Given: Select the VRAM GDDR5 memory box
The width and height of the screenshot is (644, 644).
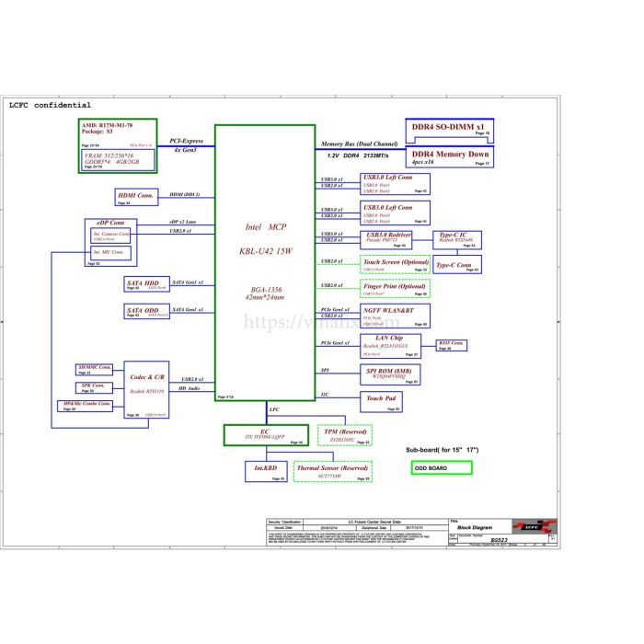Looking at the screenshot, I should point(119,160).
